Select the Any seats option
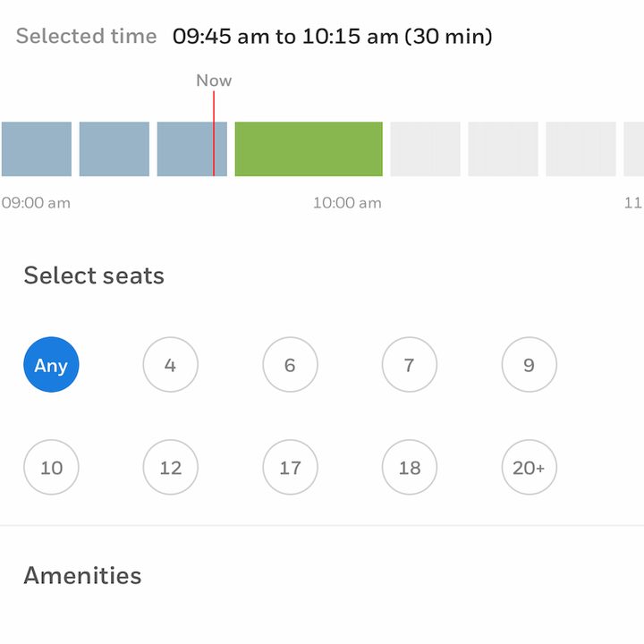Screen dimensions: 644x644 pyautogui.click(x=51, y=364)
